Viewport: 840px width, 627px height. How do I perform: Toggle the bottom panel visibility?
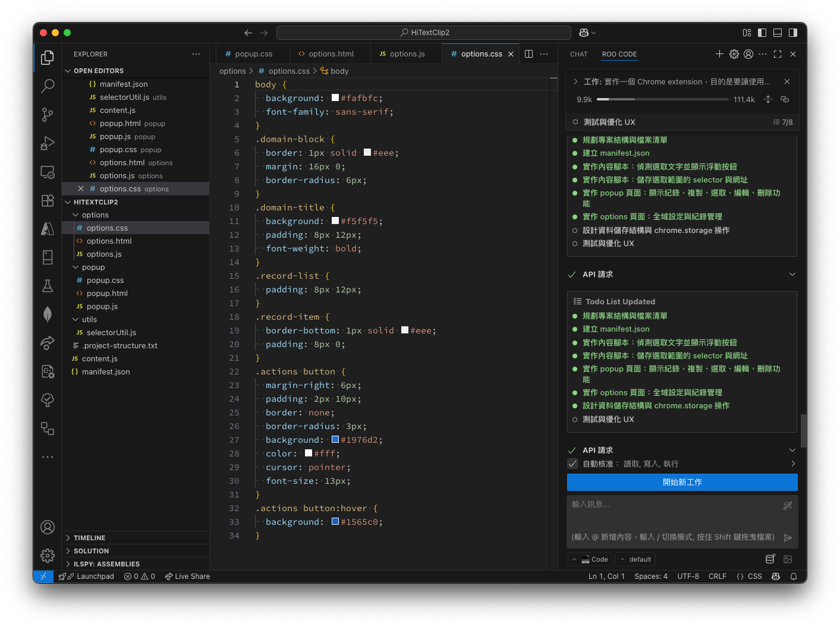pos(778,33)
